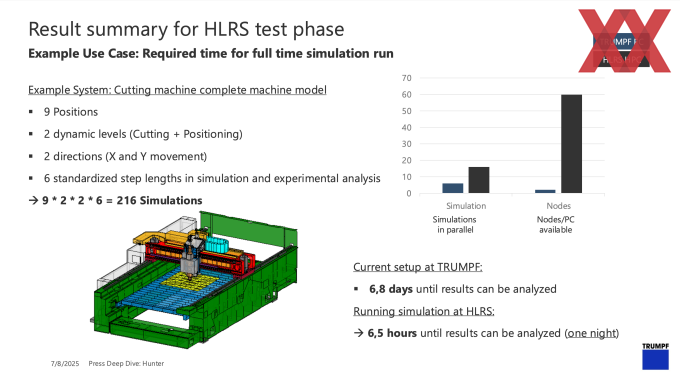Viewport: 680px width, 381px height.
Task: Select the chart axis value 50
Action: point(406,111)
